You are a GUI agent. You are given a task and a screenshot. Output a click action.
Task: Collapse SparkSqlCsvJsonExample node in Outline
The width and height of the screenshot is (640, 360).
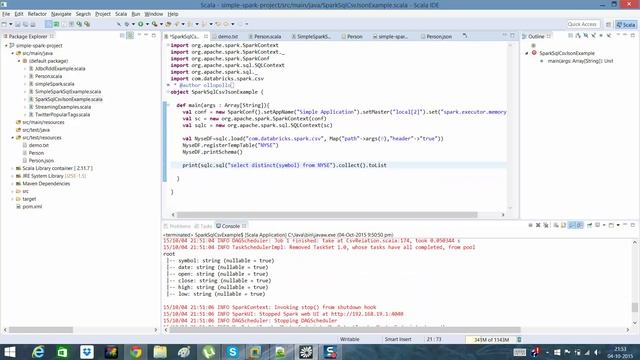click(x=527, y=53)
